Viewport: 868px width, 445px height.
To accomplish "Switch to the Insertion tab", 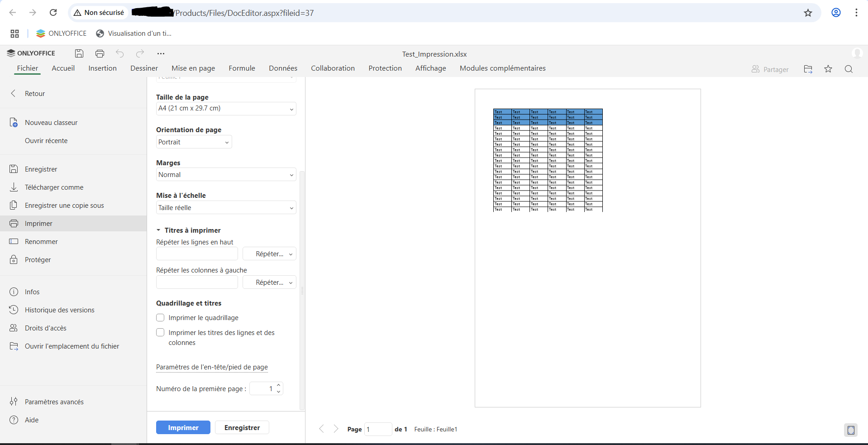I will pyautogui.click(x=102, y=68).
